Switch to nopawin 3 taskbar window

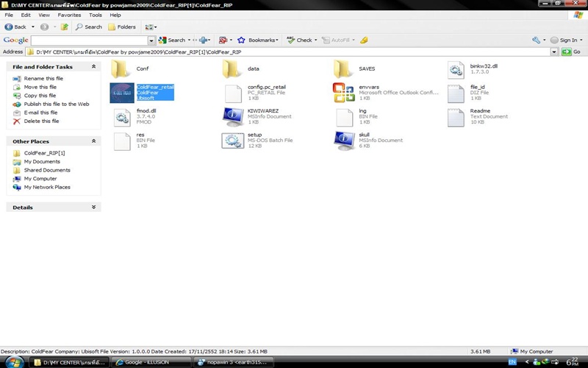pyautogui.click(x=233, y=362)
